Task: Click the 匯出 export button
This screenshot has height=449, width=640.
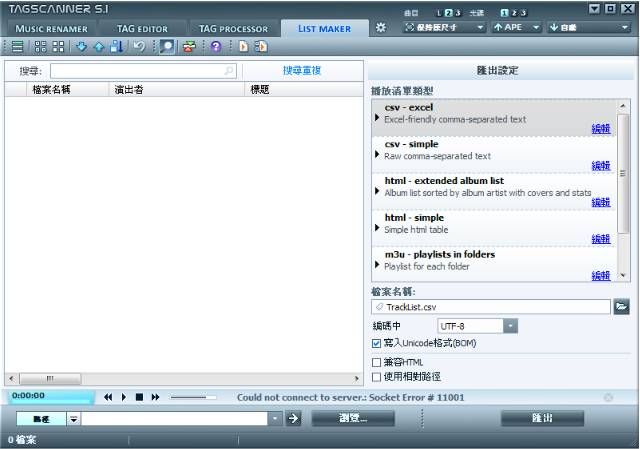Action: tap(542, 418)
